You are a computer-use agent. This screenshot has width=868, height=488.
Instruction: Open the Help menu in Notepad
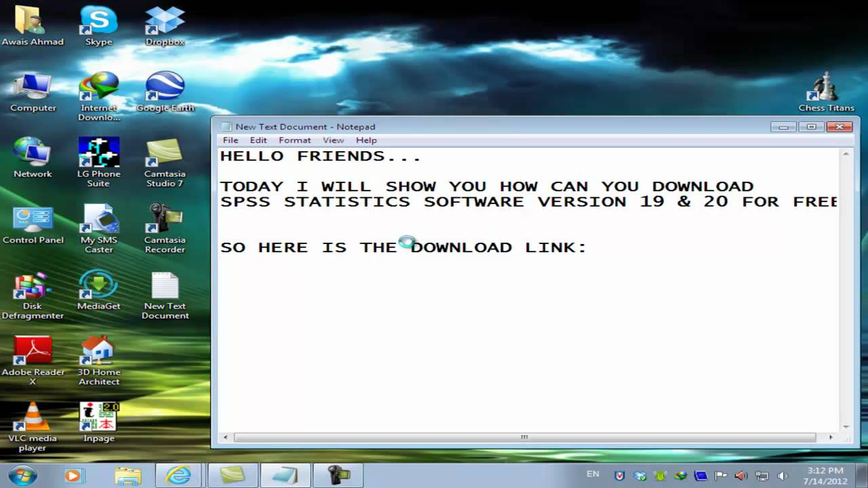point(366,140)
